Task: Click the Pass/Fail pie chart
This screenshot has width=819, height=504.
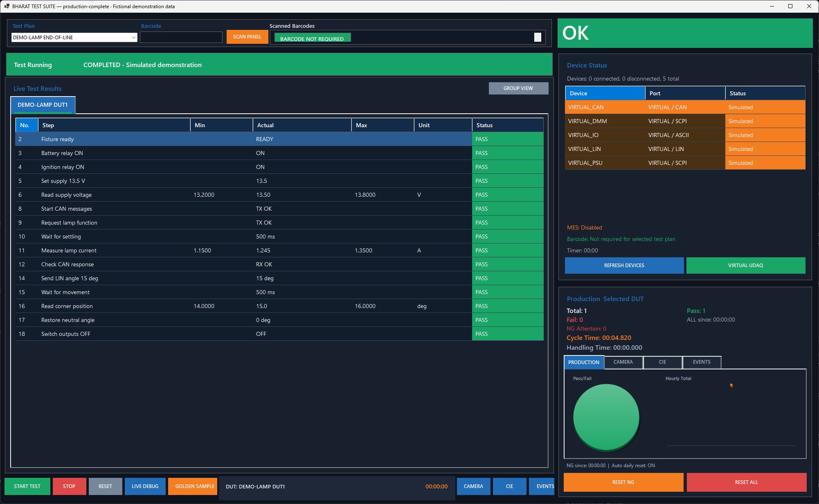Action: pyautogui.click(x=606, y=417)
